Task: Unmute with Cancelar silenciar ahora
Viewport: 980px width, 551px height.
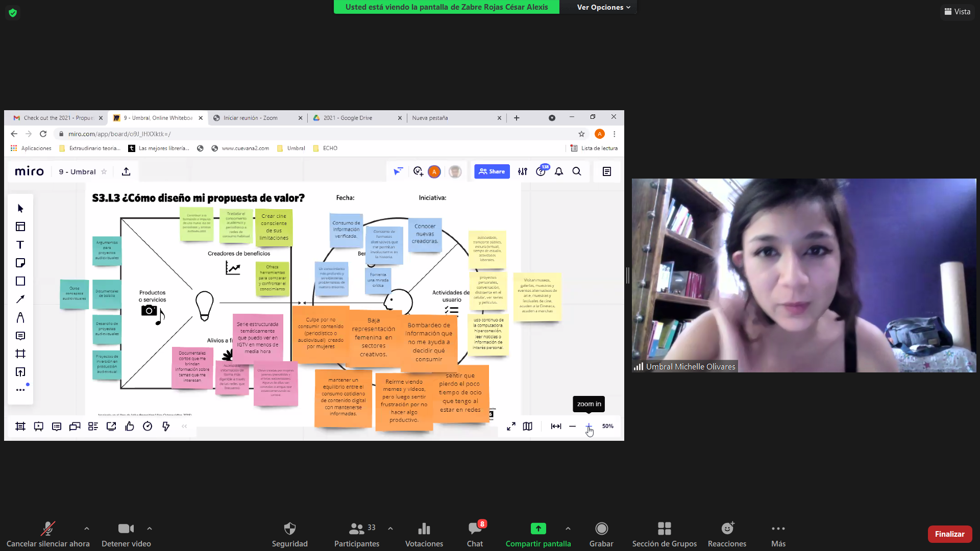Action: coord(48,534)
